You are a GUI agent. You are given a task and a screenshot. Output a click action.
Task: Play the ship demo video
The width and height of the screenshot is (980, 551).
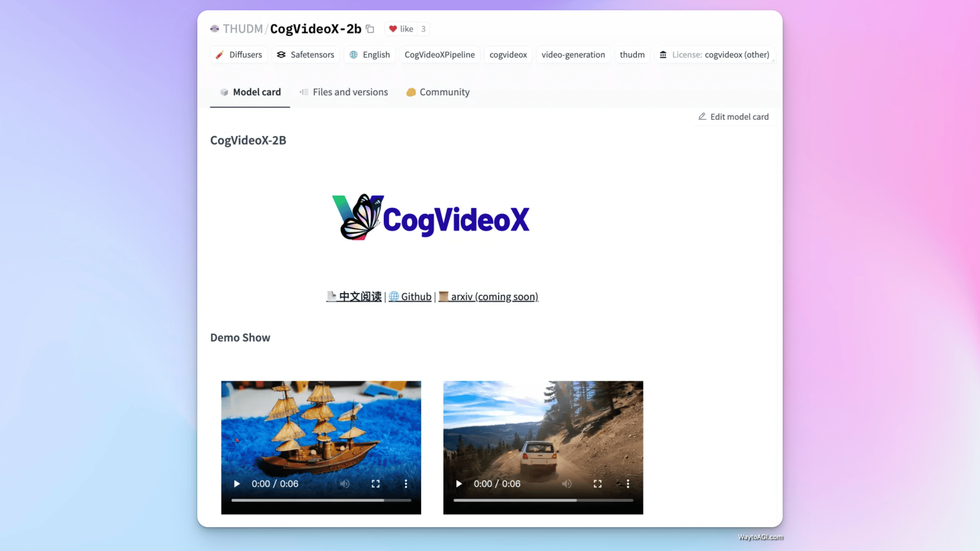tap(237, 484)
